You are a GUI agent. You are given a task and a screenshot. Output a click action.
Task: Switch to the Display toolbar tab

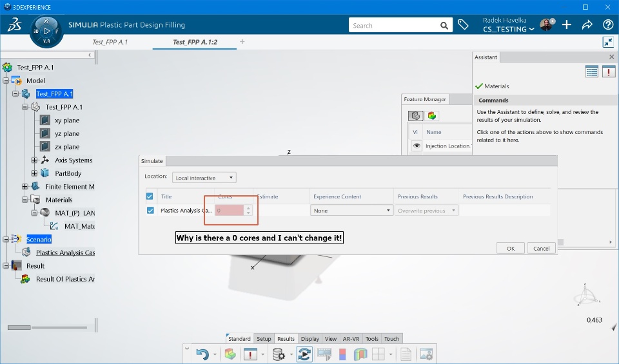tap(310, 339)
